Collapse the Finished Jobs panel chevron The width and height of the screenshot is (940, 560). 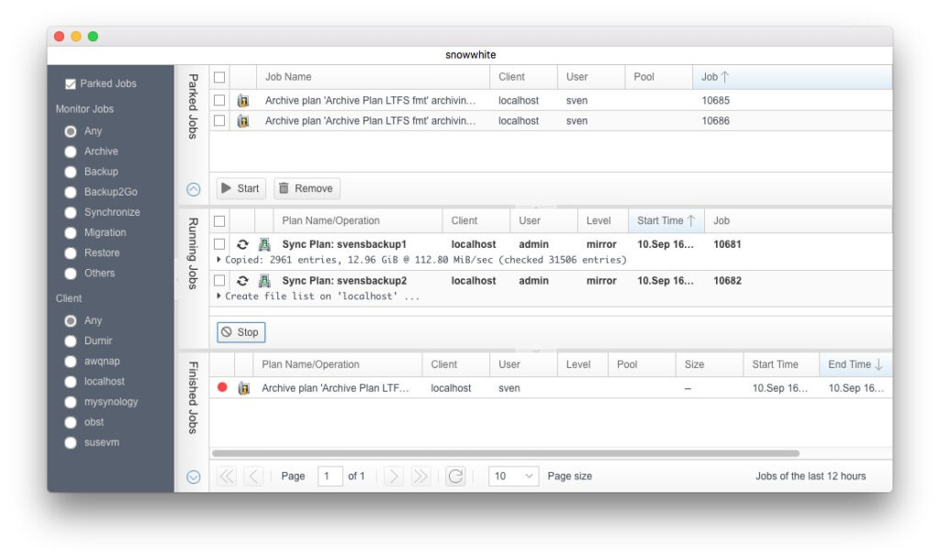point(193,476)
